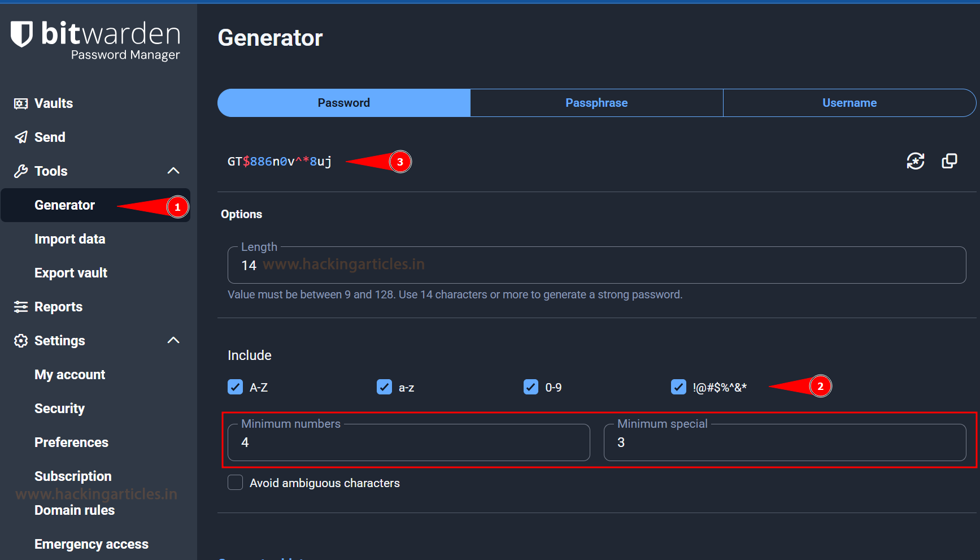Click the Reports sliders icon
The image size is (980, 560).
click(21, 307)
